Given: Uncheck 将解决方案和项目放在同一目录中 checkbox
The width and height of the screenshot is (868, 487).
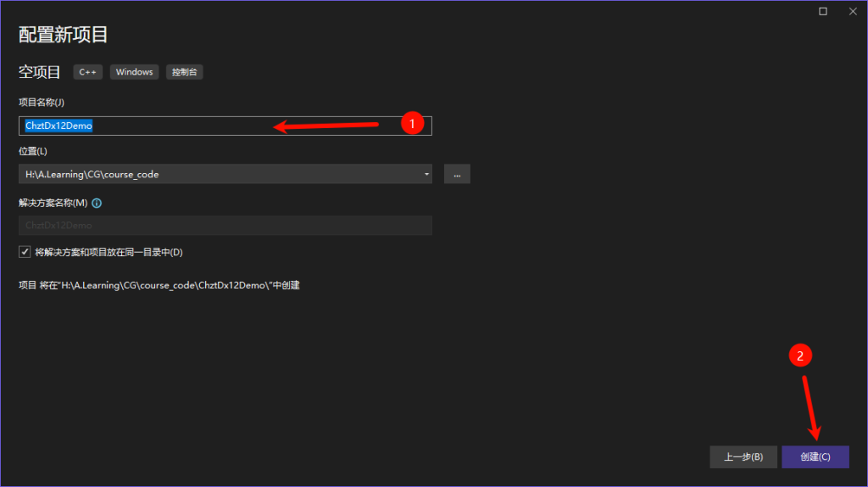Looking at the screenshot, I should pos(25,252).
